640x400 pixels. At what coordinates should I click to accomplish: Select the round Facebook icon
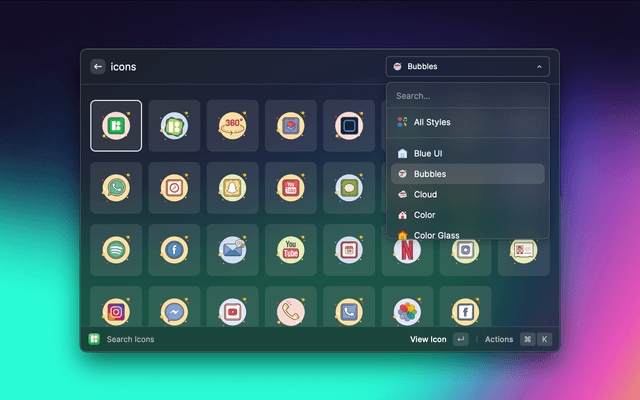click(174, 249)
